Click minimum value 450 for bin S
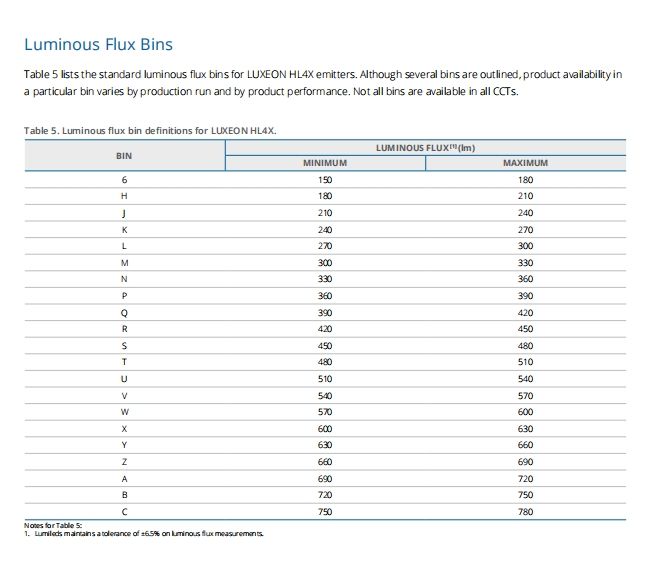 click(x=325, y=346)
